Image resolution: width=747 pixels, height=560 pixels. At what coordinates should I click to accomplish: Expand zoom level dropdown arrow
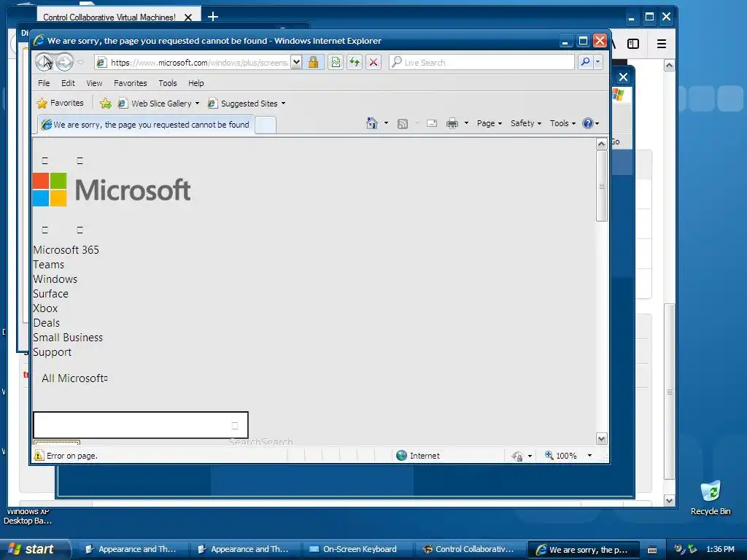[x=589, y=456]
